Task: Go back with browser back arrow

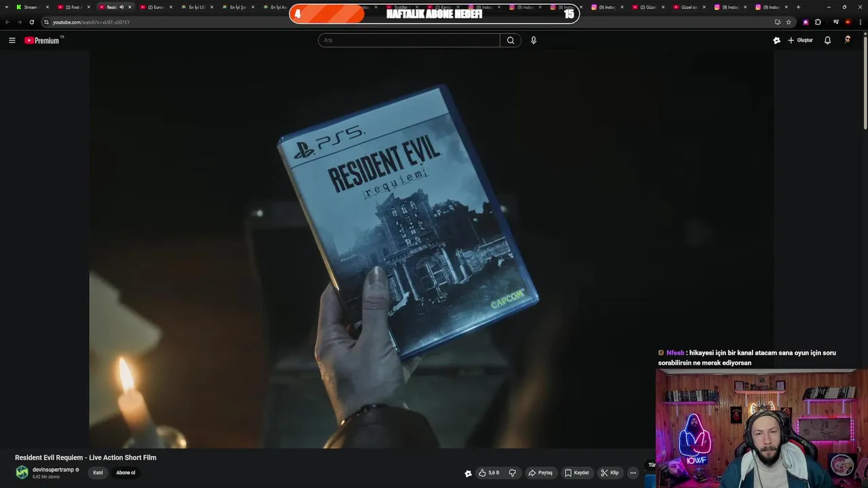Action: (x=7, y=22)
